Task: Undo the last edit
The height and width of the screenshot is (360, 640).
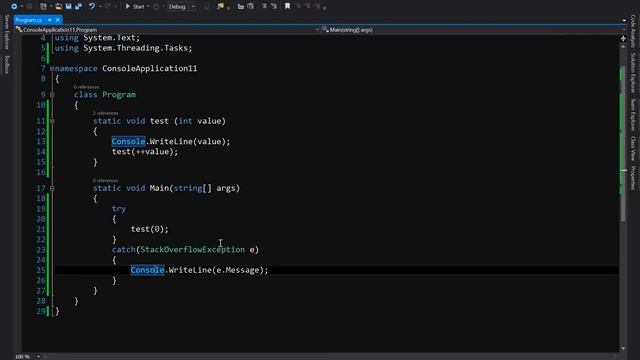Action: point(92,6)
